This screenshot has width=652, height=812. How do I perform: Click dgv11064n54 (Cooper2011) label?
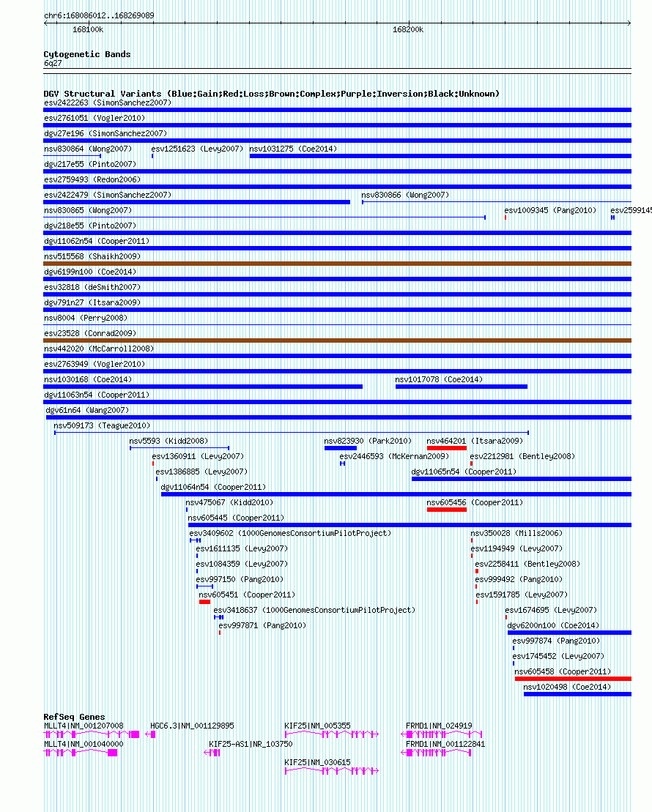[x=213, y=488]
